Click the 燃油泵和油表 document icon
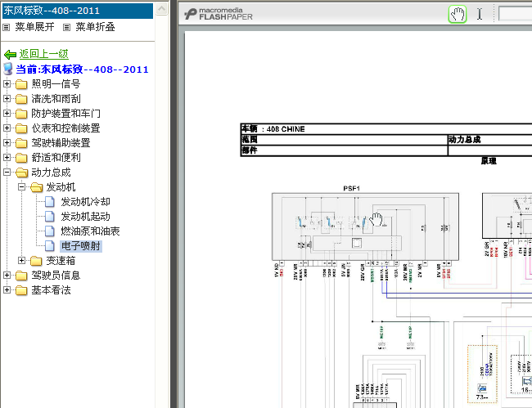532x408 pixels. coord(50,231)
